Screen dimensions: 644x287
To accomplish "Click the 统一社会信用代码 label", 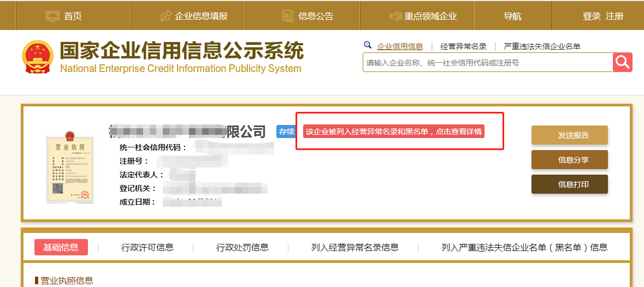I will click(153, 148).
